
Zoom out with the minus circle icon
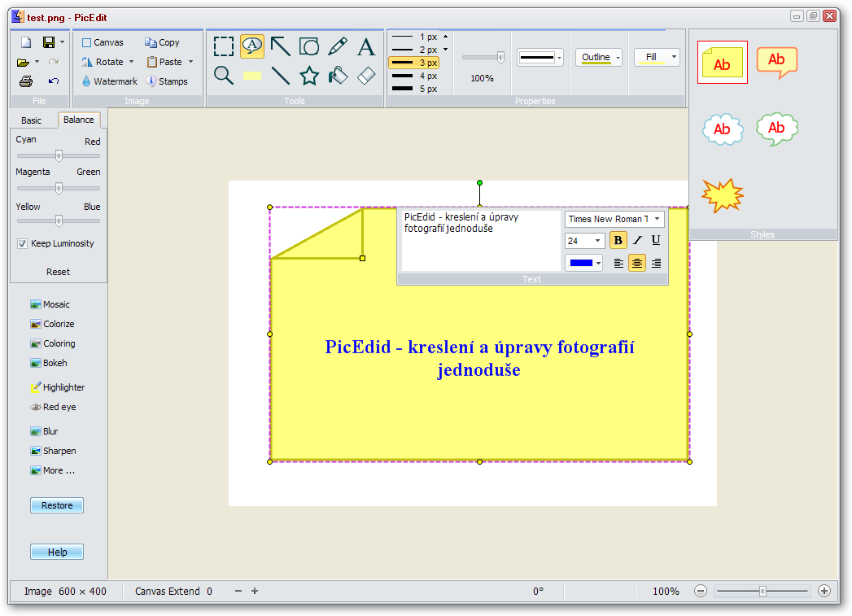point(701,591)
